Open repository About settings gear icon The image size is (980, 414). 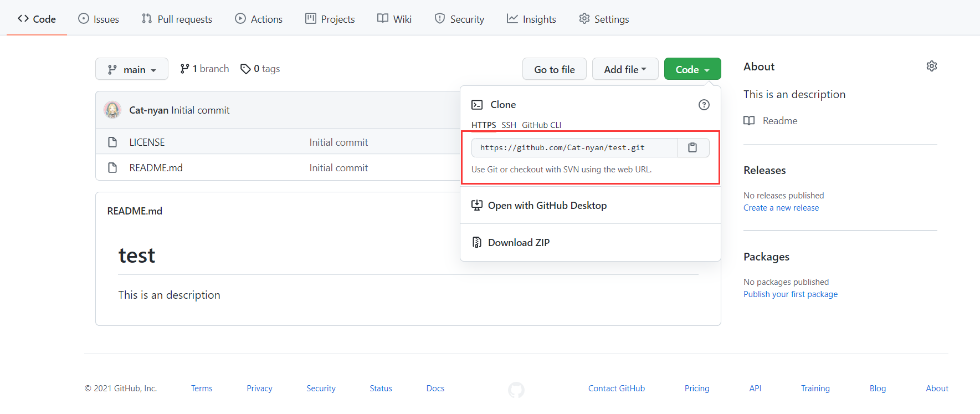pyautogui.click(x=931, y=66)
